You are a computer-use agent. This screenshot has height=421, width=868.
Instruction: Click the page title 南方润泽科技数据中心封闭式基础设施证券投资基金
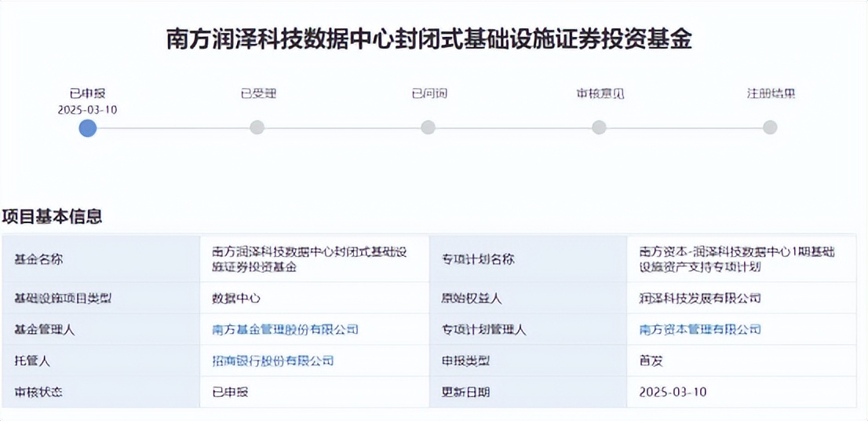[x=429, y=40]
